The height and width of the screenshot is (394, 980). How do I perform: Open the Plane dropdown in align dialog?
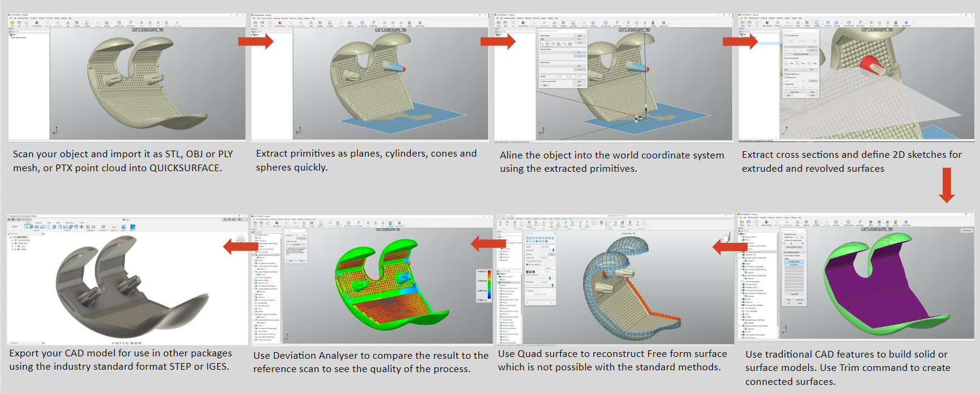click(x=556, y=39)
